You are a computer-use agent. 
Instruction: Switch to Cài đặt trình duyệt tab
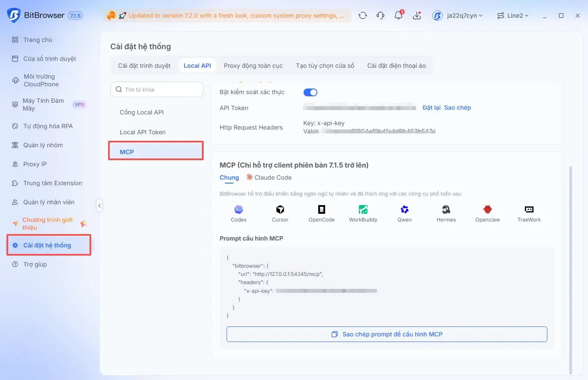tap(144, 66)
